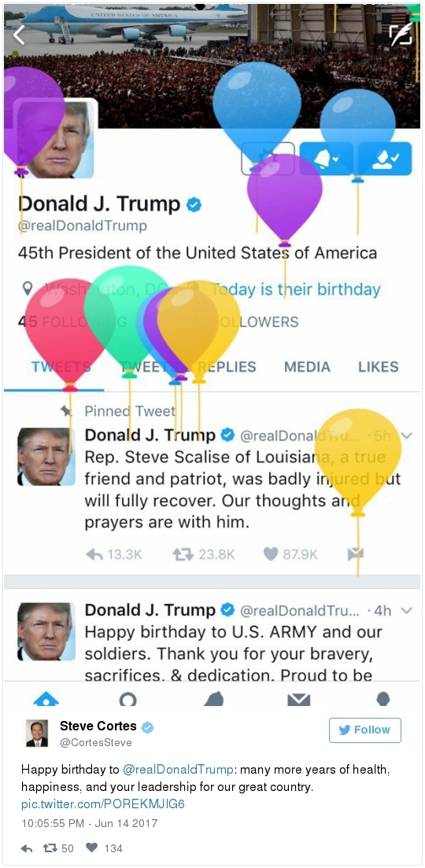Open Messages envelope in bottom navigation

(298, 700)
